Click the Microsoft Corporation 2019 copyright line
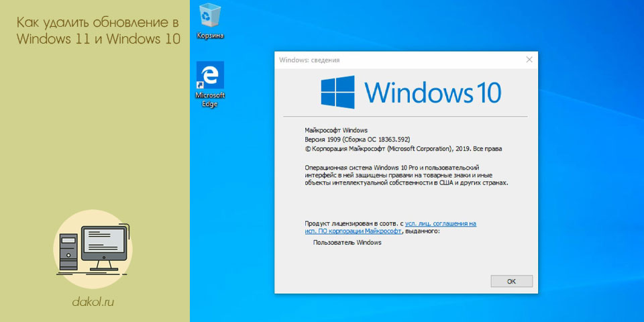644x322 pixels. [x=403, y=149]
